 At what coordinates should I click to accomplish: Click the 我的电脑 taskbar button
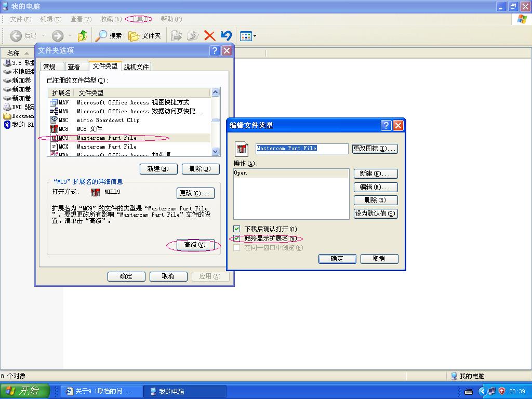click(185, 391)
